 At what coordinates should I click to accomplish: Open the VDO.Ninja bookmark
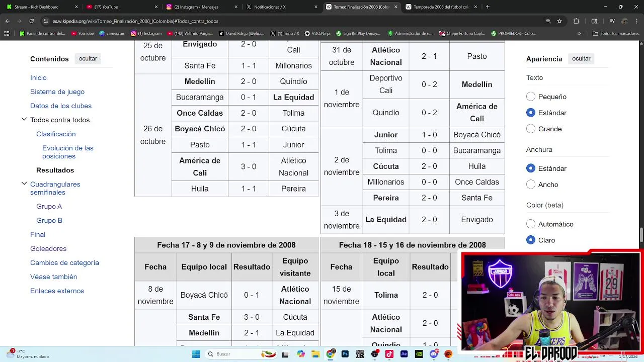pos(318,34)
